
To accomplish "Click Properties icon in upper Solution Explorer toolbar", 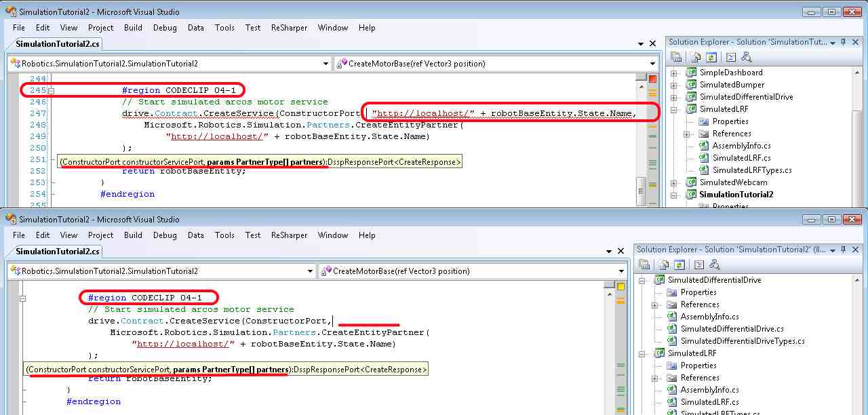I will pos(676,58).
